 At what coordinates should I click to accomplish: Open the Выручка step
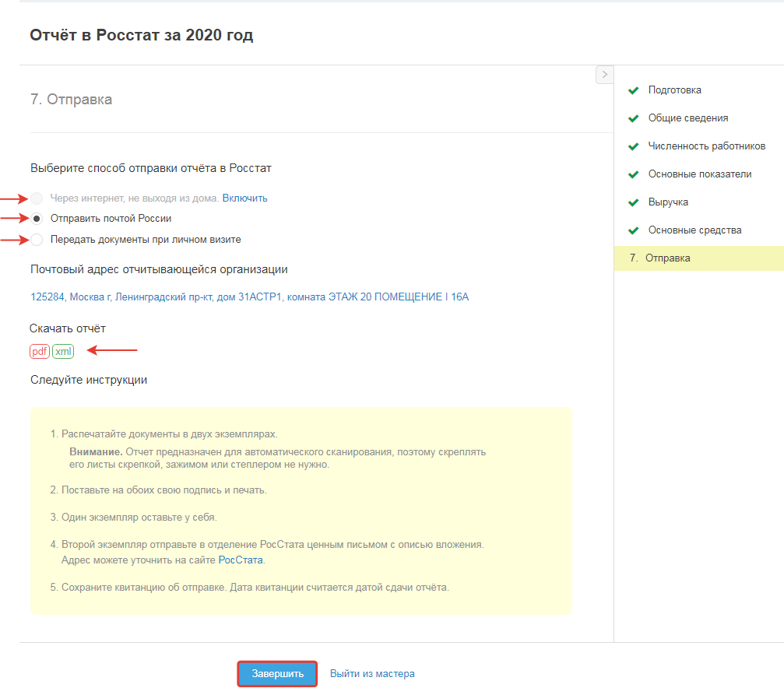tap(668, 202)
